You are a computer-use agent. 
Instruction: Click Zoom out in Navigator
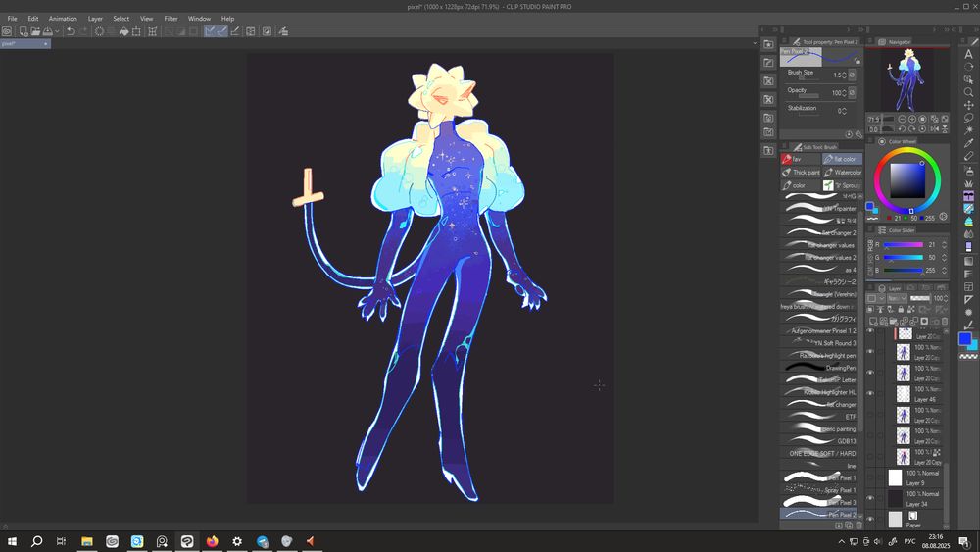pos(902,119)
